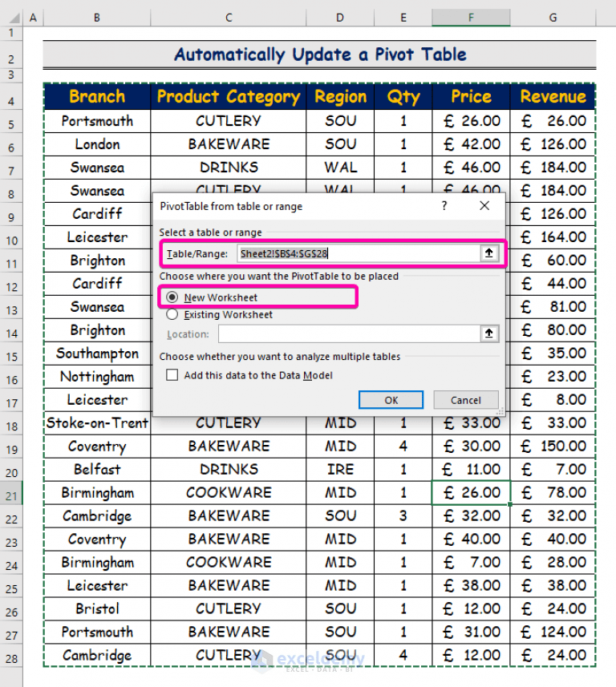This screenshot has height=687, width=616.
Task: Confirm with the OK button
Action: point(391,400)
